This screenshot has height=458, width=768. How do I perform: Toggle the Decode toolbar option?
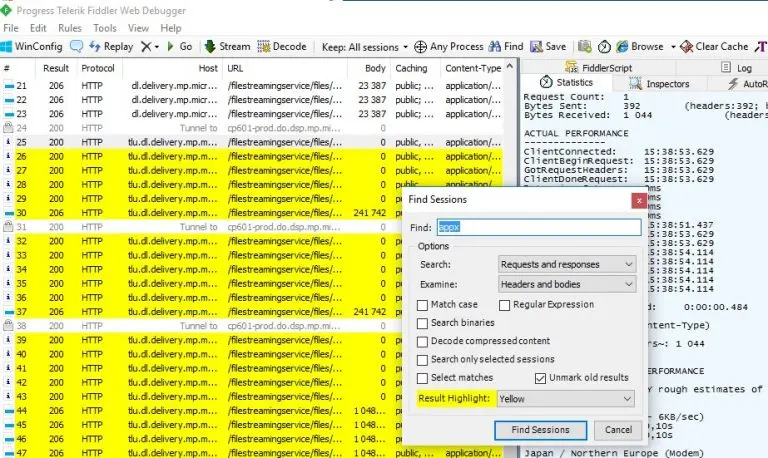pos(282,47)
